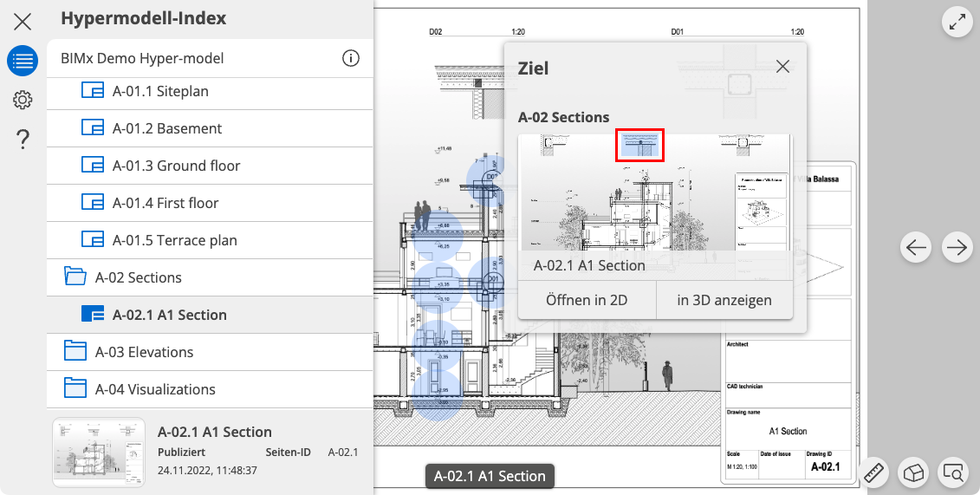The height and width of the screenshot is (495, 980).
Task: Open settings gear in sidebar
Action: [x=23, y=100]
